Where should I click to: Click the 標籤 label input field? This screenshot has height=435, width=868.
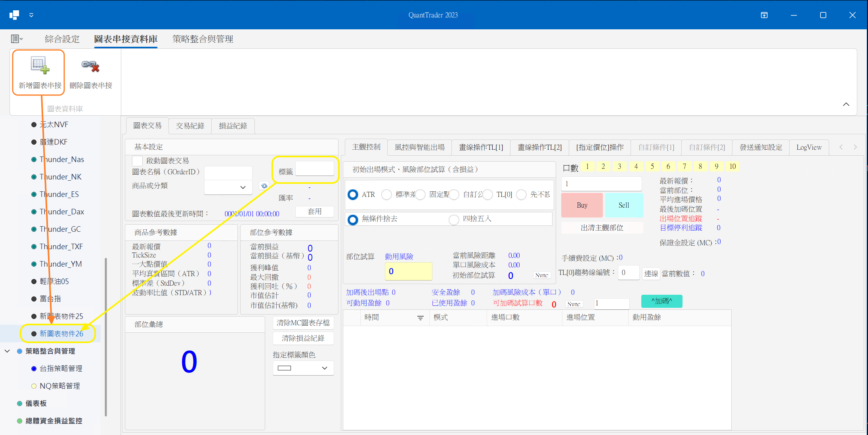[x=315, y=168]
